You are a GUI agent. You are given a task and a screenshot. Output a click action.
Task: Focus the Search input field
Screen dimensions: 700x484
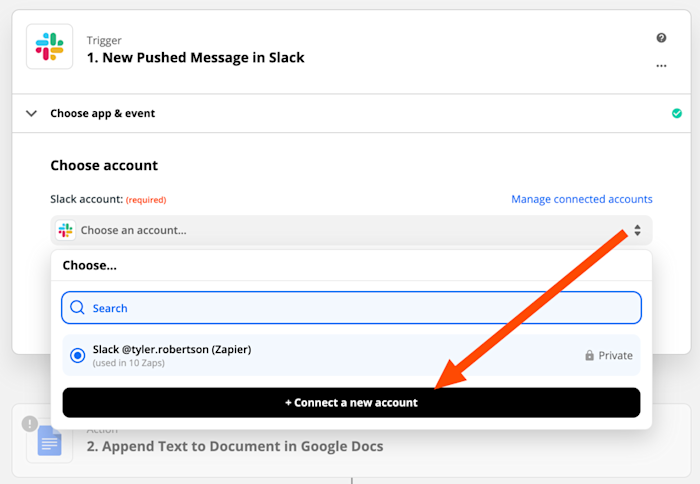pyautogui.click(x=351, y=308)
